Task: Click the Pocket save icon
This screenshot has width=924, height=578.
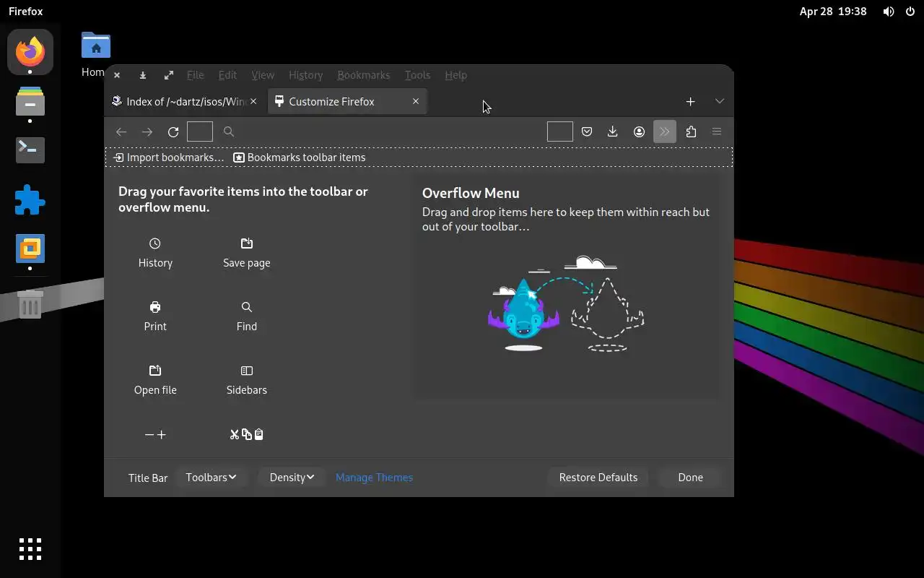Action: click(587, 131)
